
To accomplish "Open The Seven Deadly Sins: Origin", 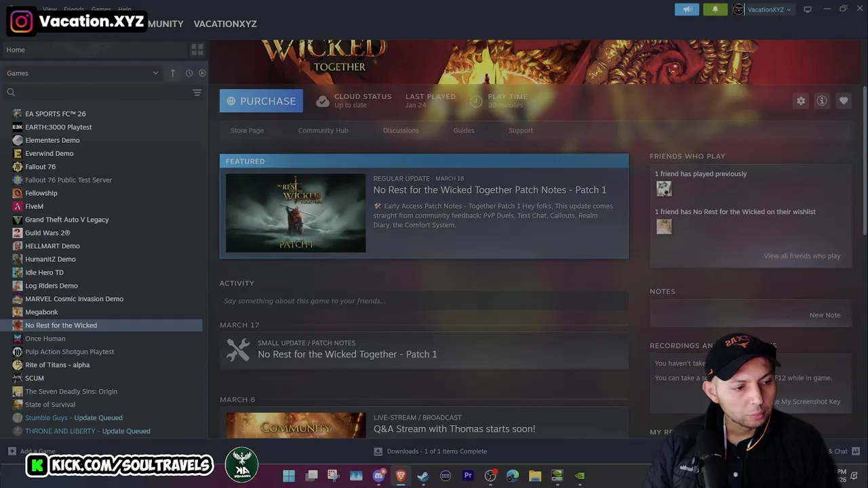I will (71, 391).
